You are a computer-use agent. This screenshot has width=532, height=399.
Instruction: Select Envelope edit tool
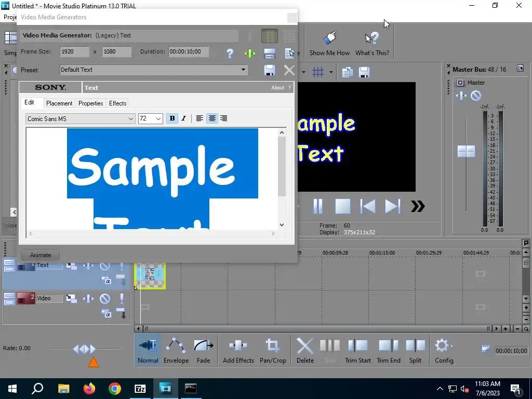(176, 351)
